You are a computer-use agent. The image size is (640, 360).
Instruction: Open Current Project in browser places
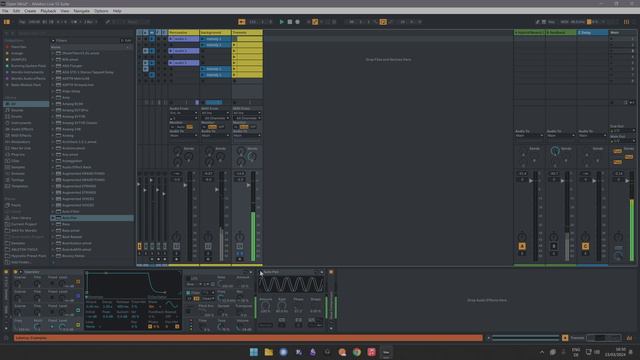tap(24, 224)
